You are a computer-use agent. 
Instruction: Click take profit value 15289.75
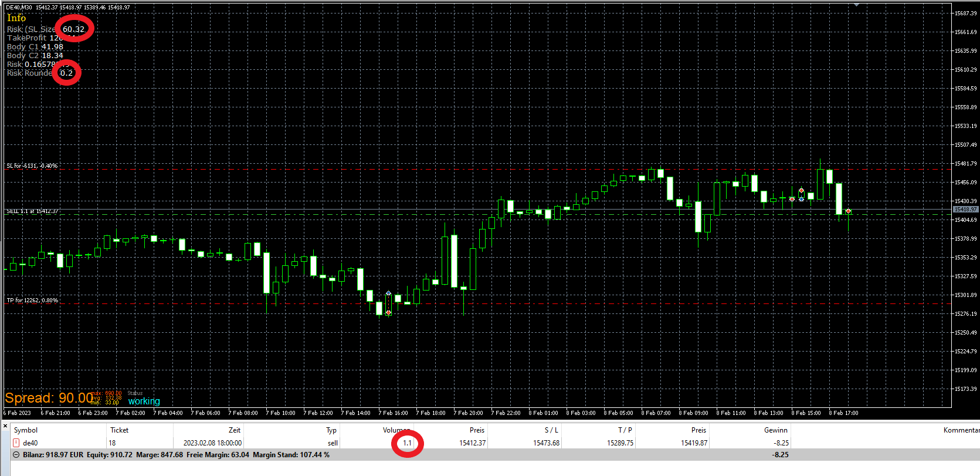(620, 443)
